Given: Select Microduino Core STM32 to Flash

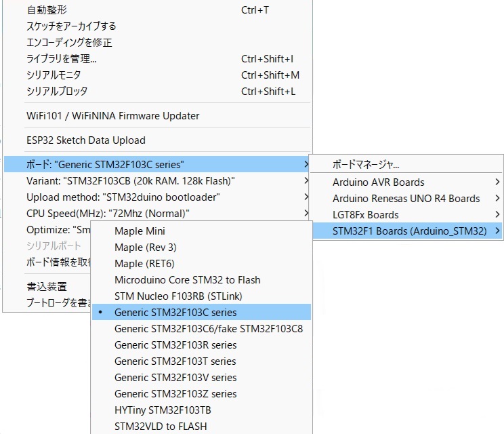Looking at the screenshot, I should [x=202, y=280].
